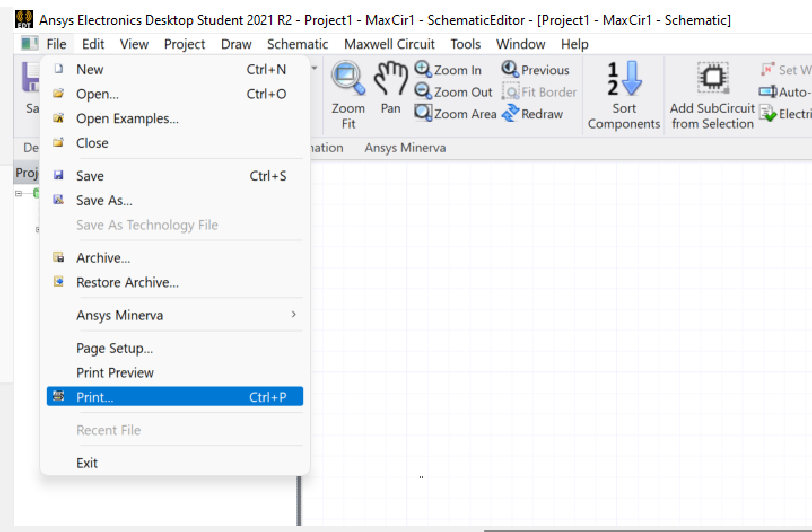Switch to the Ansys Minerva ribbon tab

point(405,148)
